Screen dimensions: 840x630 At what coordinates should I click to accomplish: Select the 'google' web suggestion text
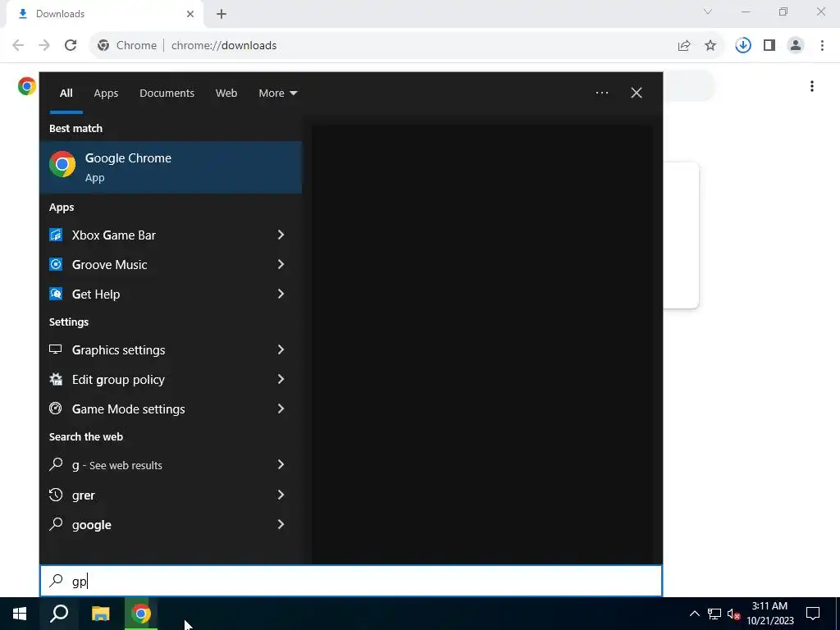(92, 525)
